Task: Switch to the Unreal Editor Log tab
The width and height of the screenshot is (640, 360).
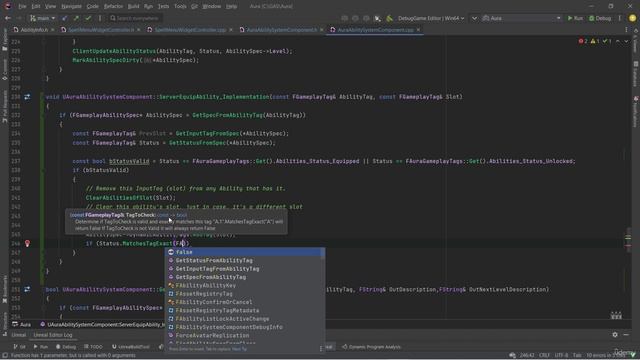Action: 53,335
